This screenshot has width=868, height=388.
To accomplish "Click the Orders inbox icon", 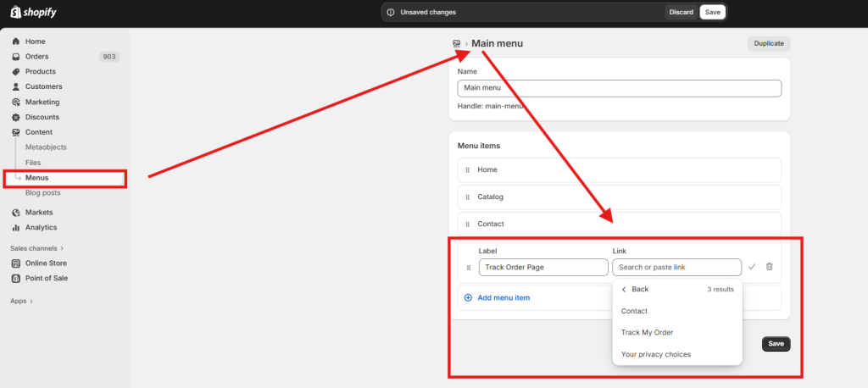I will (x=15, y=57).
